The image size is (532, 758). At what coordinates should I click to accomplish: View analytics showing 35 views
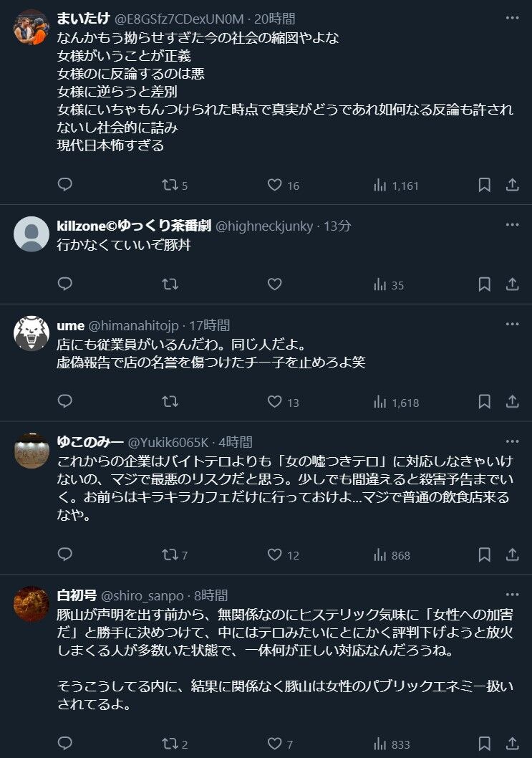click(389, 285)
